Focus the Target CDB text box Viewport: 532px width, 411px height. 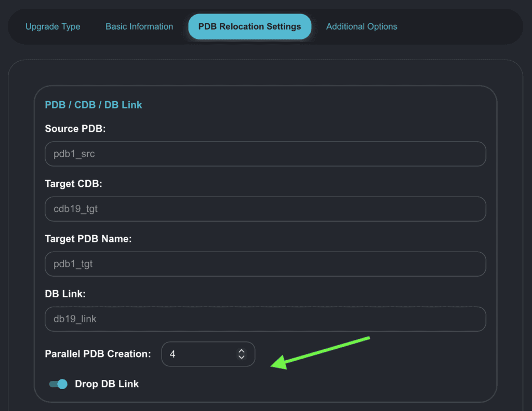click(265, 209)
